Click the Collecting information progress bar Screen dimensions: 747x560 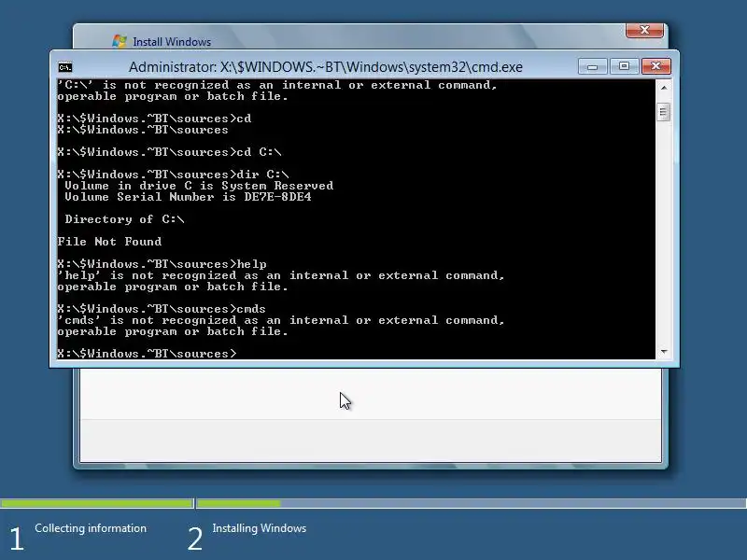97,503
